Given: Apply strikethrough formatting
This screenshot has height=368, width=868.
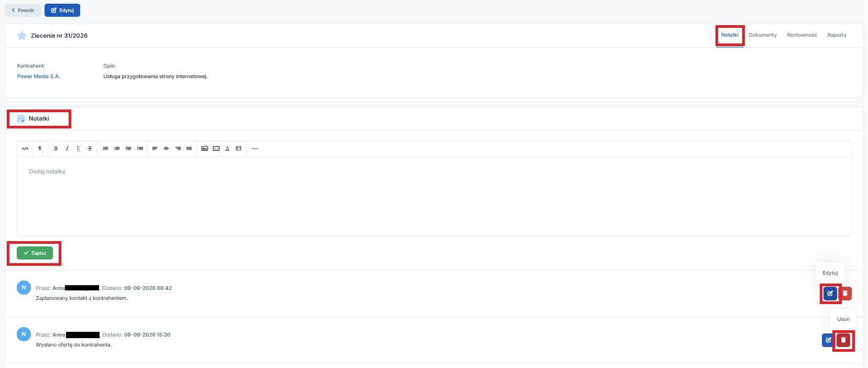Looking at the screenshot, I should coord(90,149).
